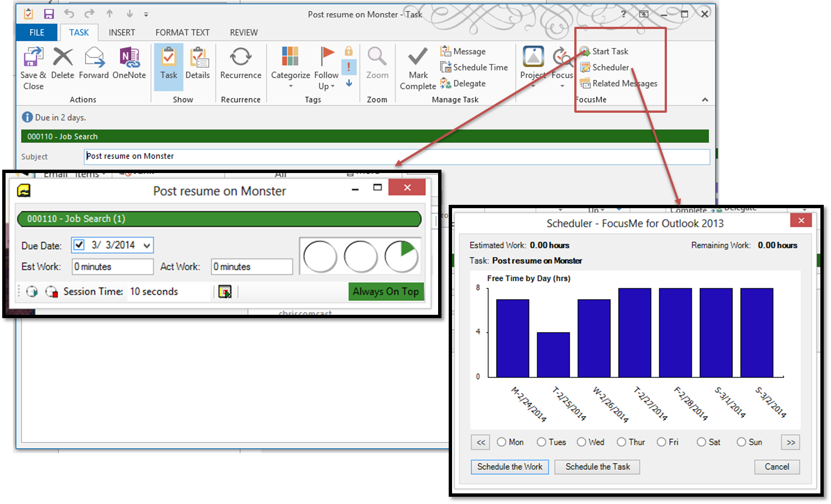Viewport: 831px width, 504px height.
Task: Click the Schedule the Task button
Action: coord(597,467)
